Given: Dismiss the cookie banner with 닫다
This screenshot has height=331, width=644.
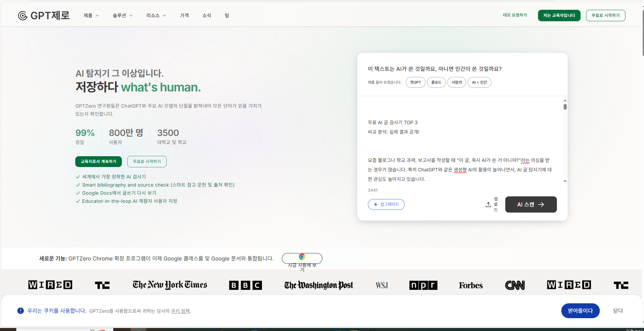Looking at the screenshot, I should pos(618,311).
